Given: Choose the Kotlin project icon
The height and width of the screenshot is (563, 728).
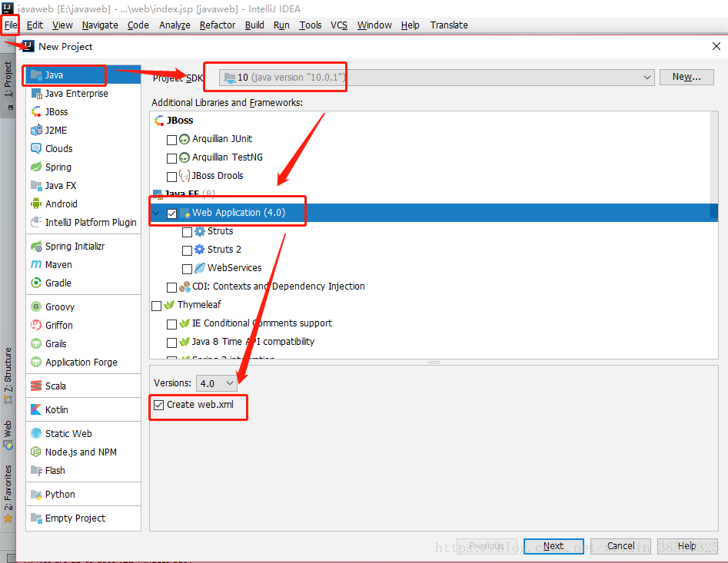Looking at the screenshot, I should 36,410.
